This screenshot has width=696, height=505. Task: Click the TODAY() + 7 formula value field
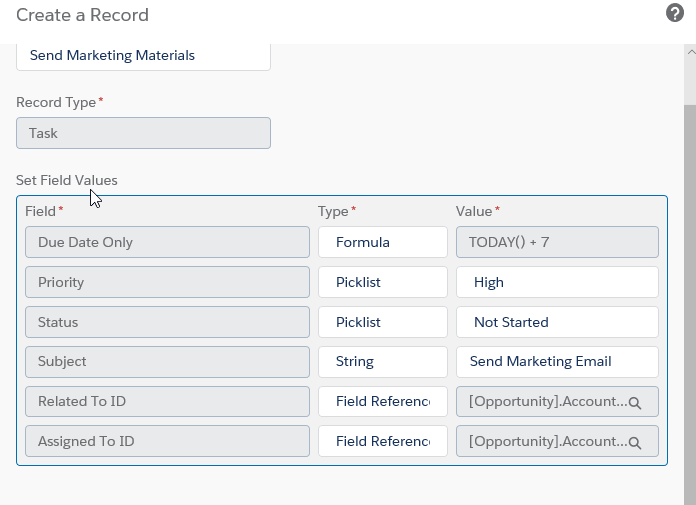556,242
